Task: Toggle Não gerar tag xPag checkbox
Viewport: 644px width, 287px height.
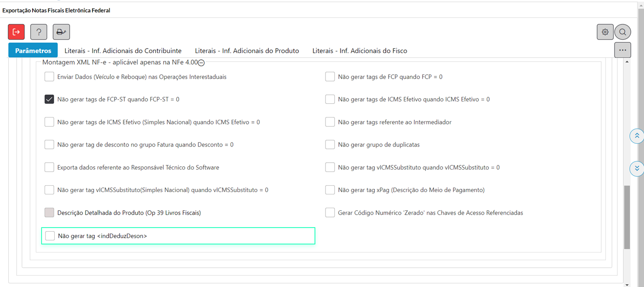Action: 330,190
